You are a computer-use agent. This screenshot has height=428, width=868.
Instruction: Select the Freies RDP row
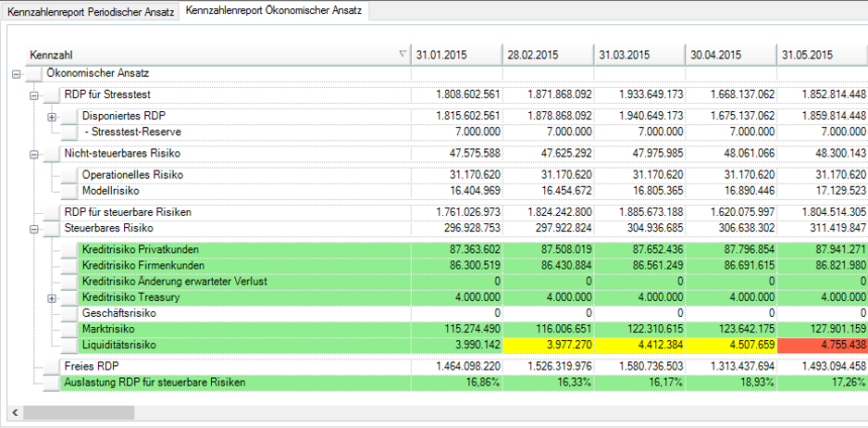(90, 366)
